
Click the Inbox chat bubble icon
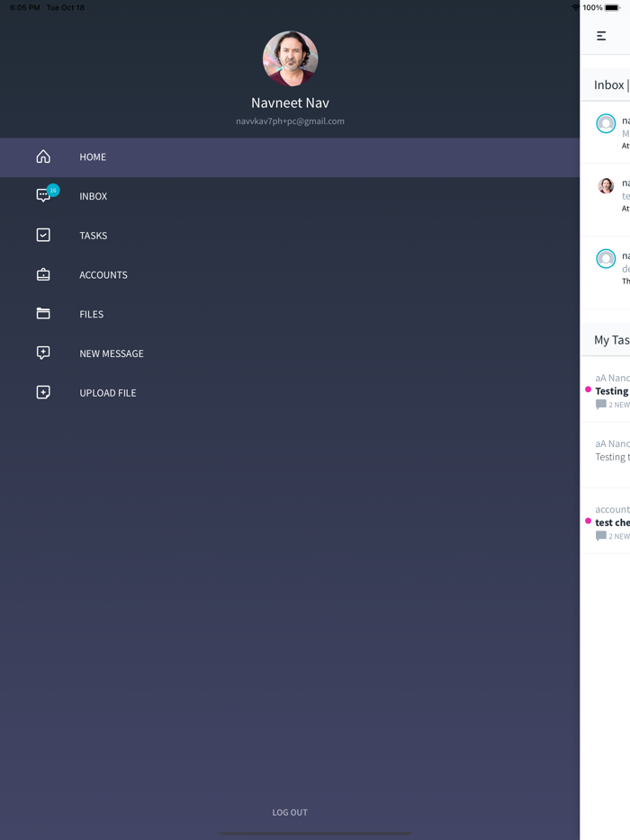click(x=43, y=195)
